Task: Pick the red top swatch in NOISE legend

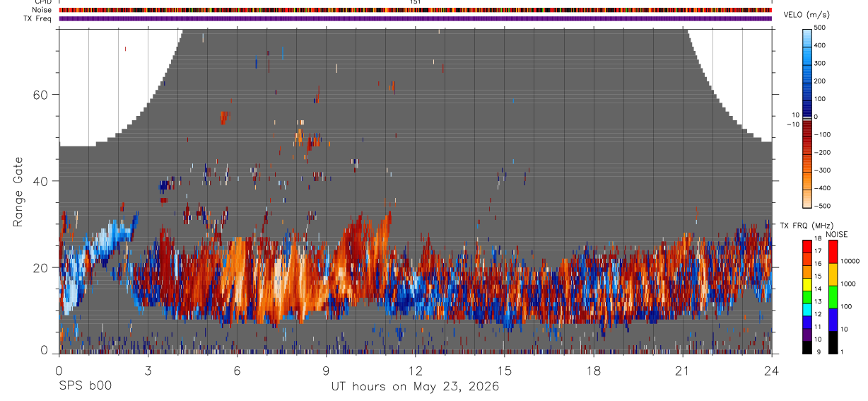Action: point(833,252)
